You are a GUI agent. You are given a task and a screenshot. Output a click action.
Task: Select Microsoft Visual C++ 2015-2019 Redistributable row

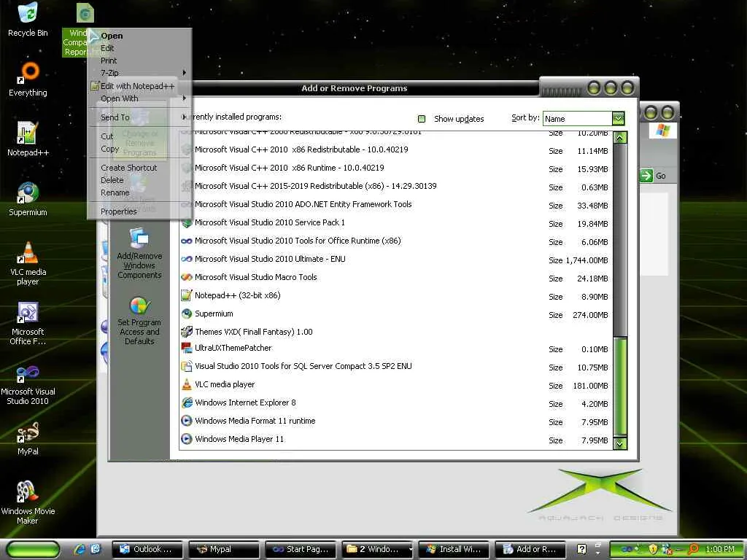(x=395, y=186)
